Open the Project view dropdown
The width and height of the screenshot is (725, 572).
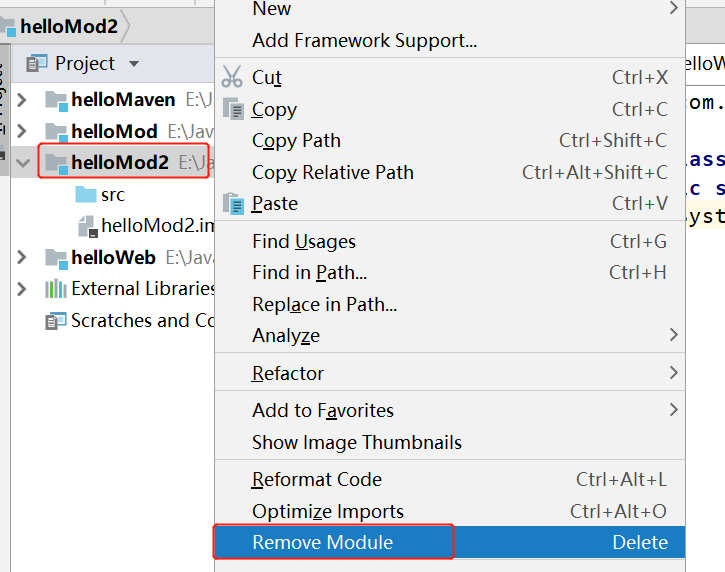tap(134, 64)
